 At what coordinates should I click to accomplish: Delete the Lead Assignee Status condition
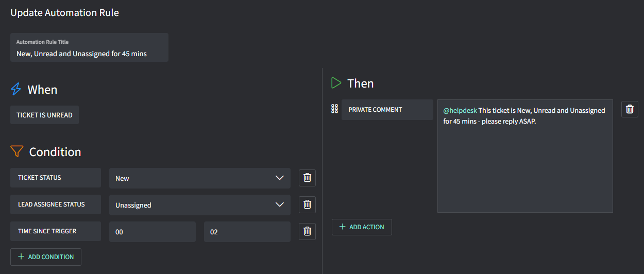tap(307, 204)
